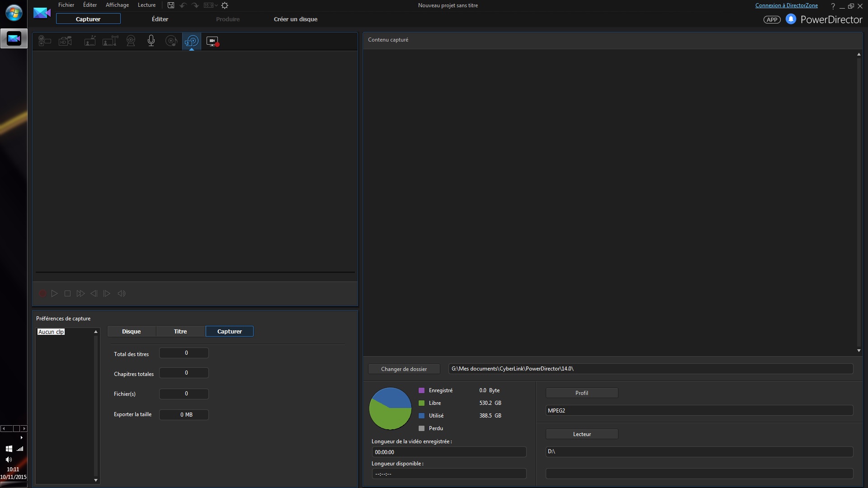Switch to the Éditer module tab
Viewport: 868px width, 488px height.
160,19
